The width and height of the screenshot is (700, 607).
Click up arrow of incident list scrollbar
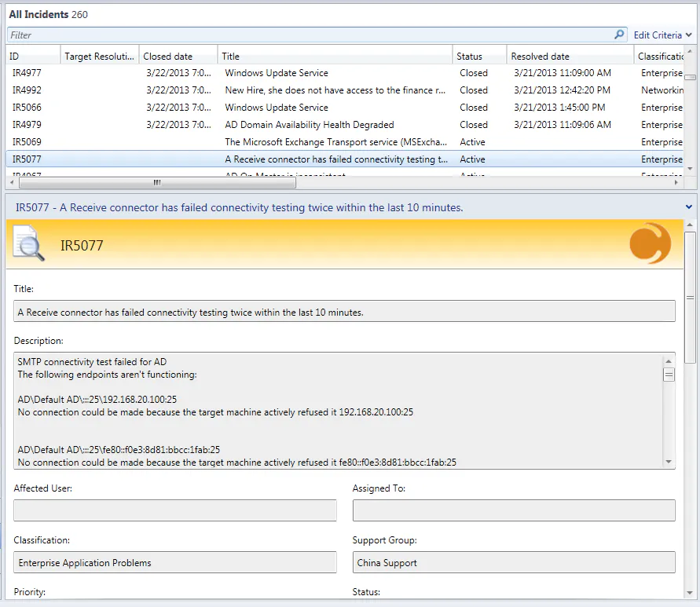click(x=690, y=52)
